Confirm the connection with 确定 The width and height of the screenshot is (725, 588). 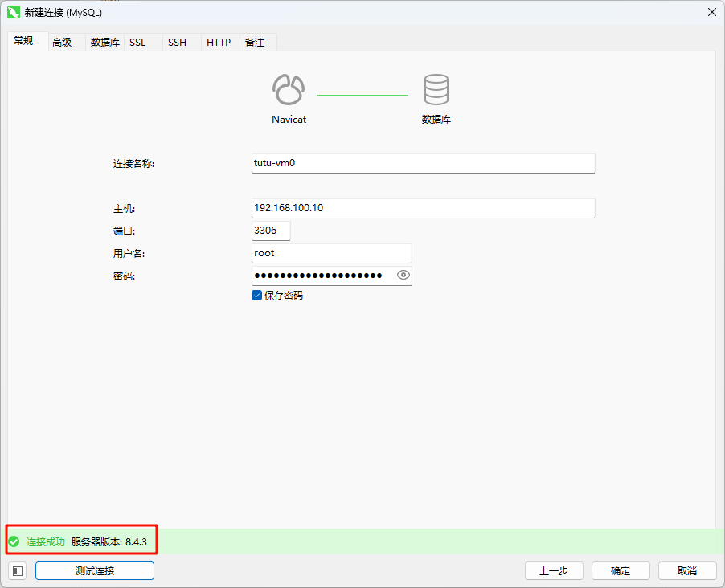coord(621,570)
